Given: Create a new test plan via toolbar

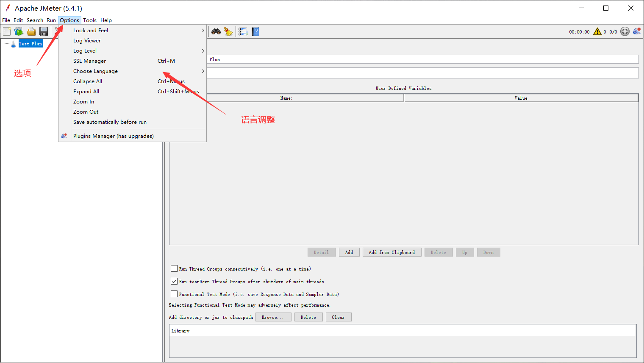Looking at the screenshot, I should point(7,31).
